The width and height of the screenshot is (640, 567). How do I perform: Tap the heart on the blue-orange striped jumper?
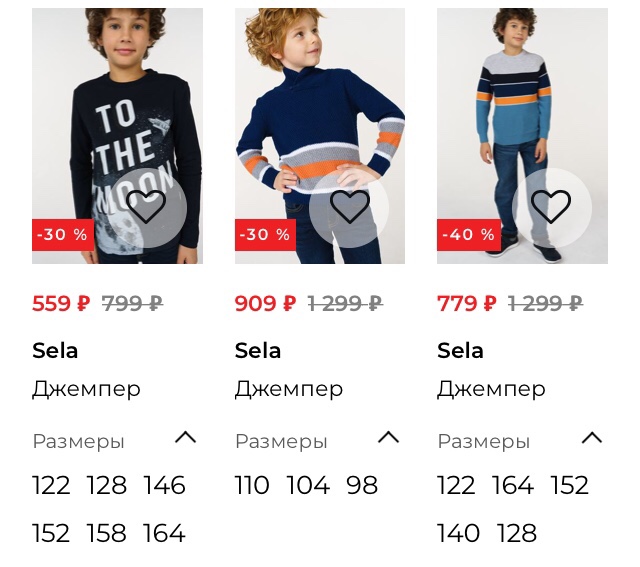pos(551,207)
